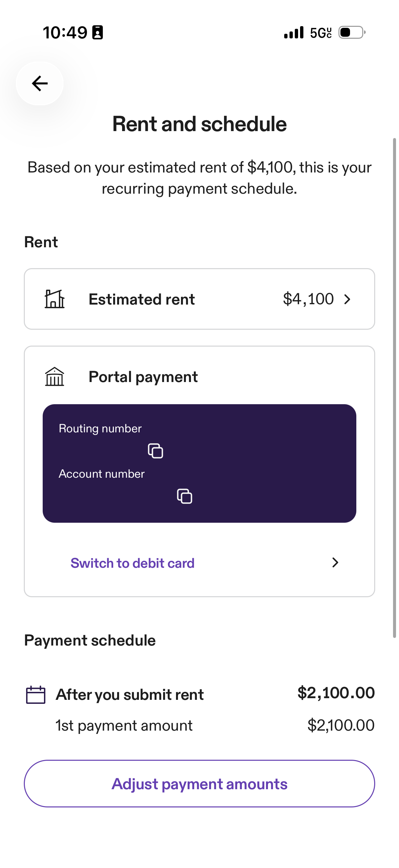
Task: Tap the contact card icon beside the clock
Action: [98, 32]
